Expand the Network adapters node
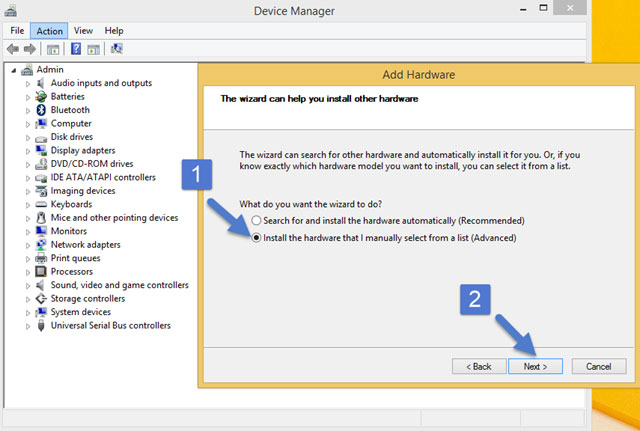640x431 pixels. click(28, 245)
